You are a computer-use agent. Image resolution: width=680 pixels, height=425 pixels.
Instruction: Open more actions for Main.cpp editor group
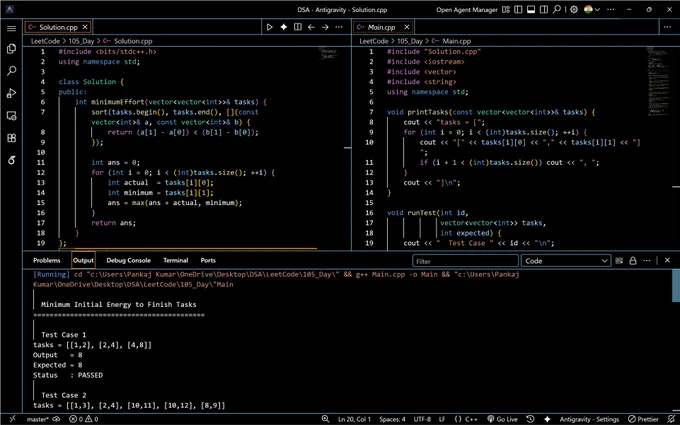(x=667, y=27)
